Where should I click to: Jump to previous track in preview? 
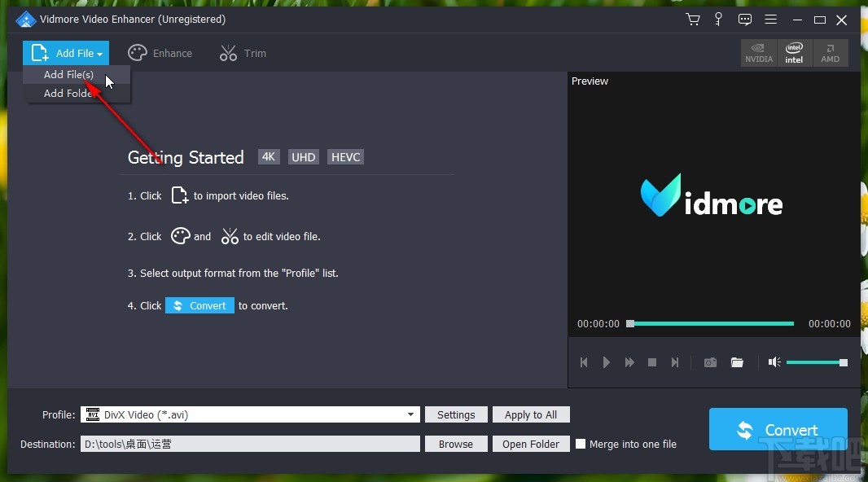click(584, 362)
